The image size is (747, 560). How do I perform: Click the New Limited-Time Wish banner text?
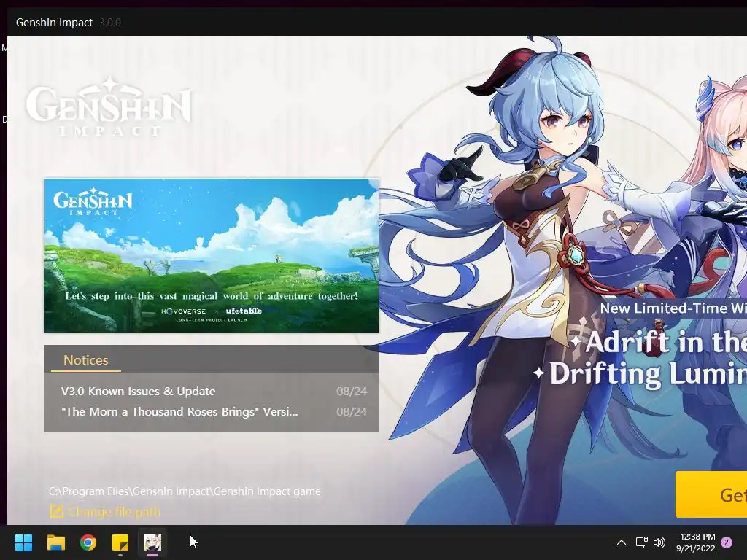pos(673,308)
